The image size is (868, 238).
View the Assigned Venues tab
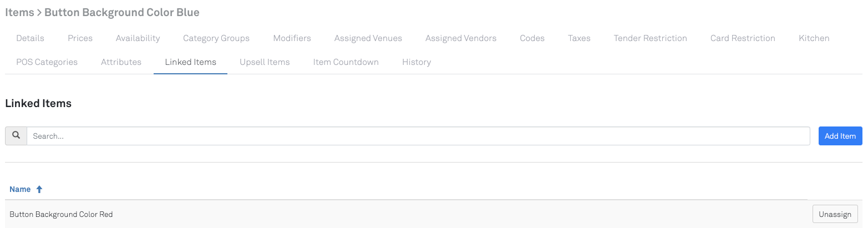point(368,38)
